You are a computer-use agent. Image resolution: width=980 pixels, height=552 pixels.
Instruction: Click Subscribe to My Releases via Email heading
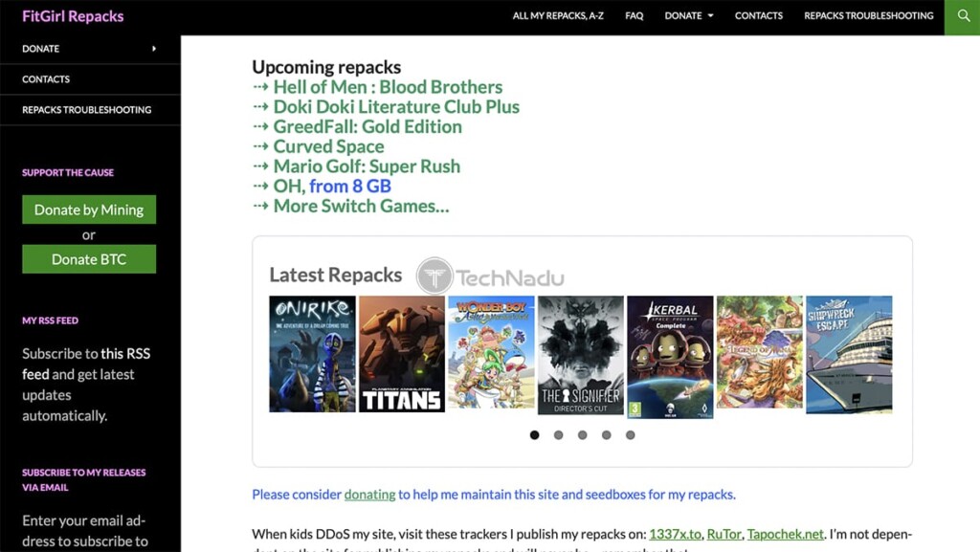pyautogui.click(x=84, y=480)
